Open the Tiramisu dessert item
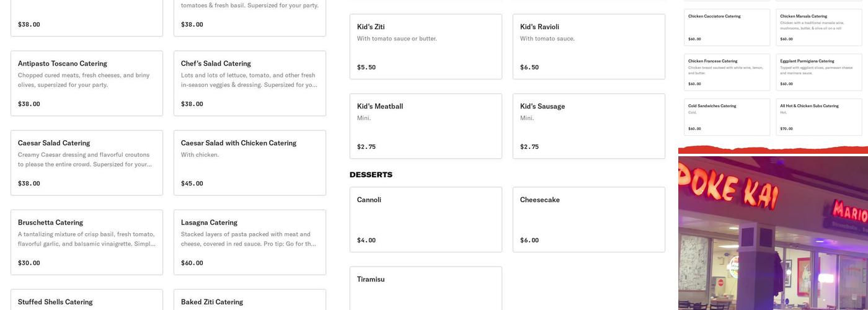The height and width of the screenshot is (310, 868). click(425, 288)
